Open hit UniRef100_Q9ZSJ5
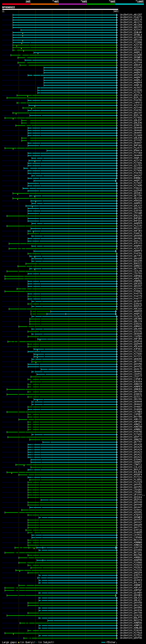Viewport: 146px width, 644px height. [131, 20]
